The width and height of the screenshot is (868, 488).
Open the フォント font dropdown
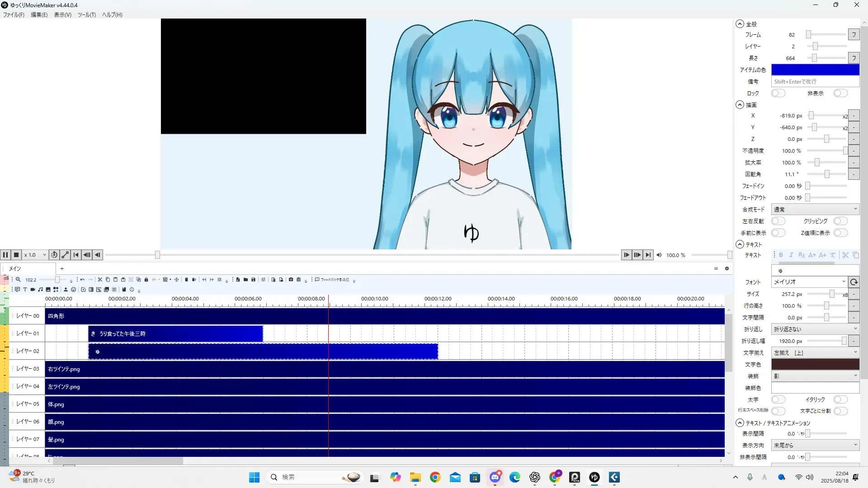[809, 282]
